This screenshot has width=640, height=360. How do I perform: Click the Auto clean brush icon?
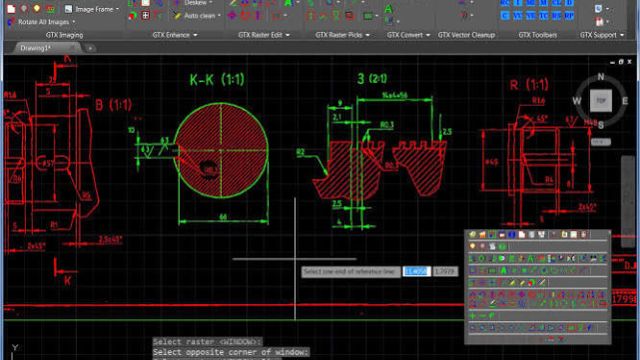coord(176,16)
